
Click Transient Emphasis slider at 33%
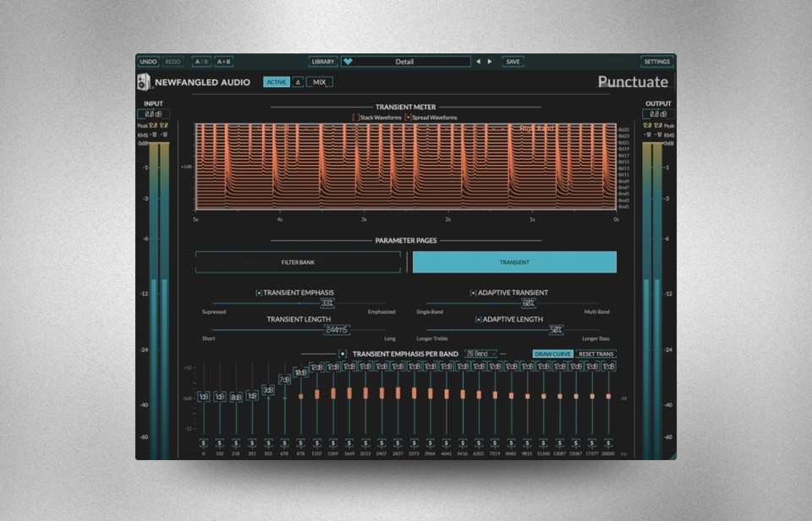(x=327, y=304)
